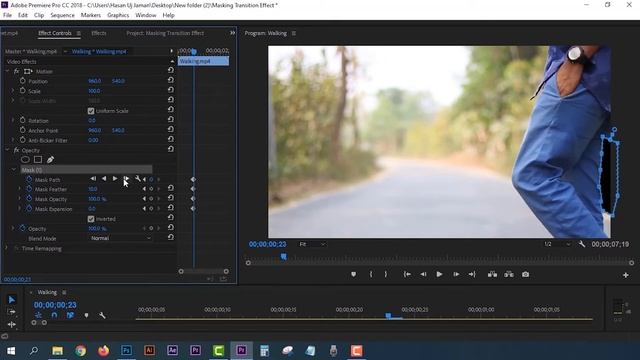Open the Markers menu
The width and height of the screenshot is (640, 360).
click(91, 15)
